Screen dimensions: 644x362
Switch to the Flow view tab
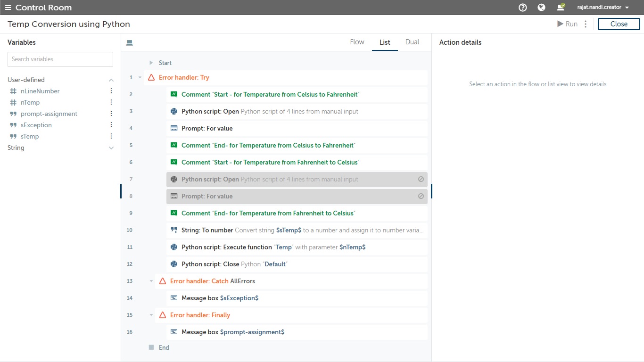click(357, 42)
